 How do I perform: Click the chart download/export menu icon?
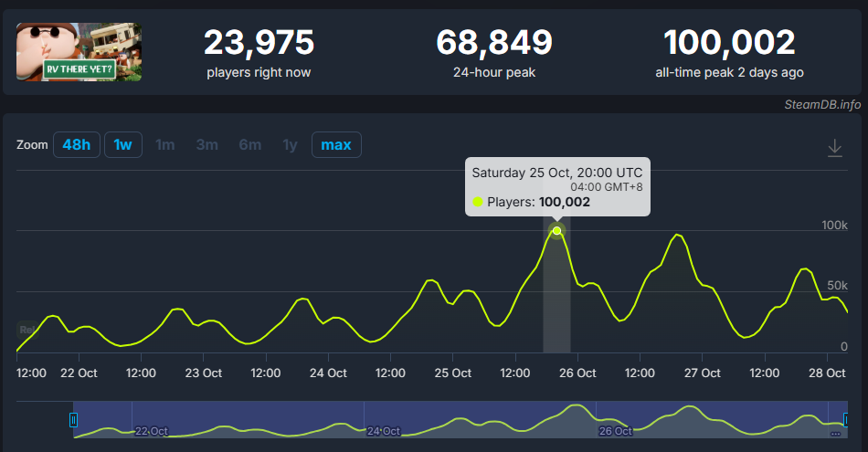834,148
